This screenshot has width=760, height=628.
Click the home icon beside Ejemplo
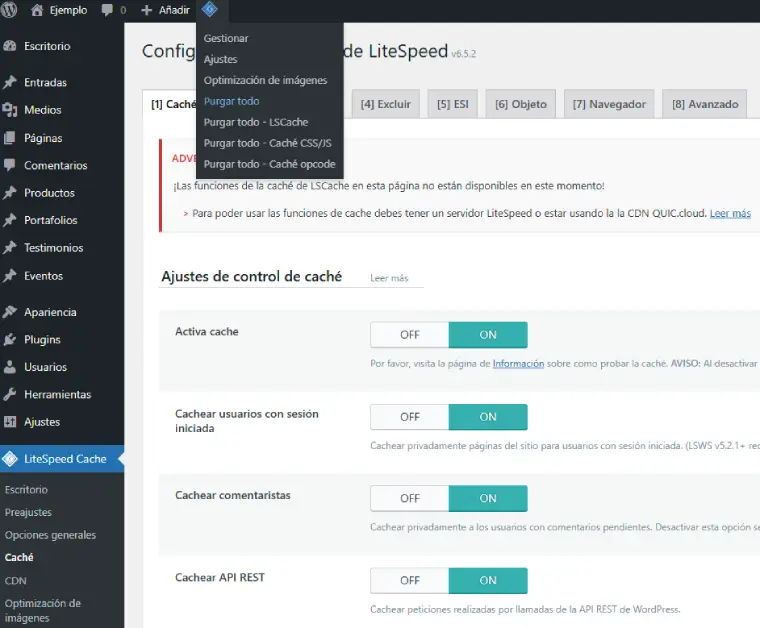coord(37,10)
